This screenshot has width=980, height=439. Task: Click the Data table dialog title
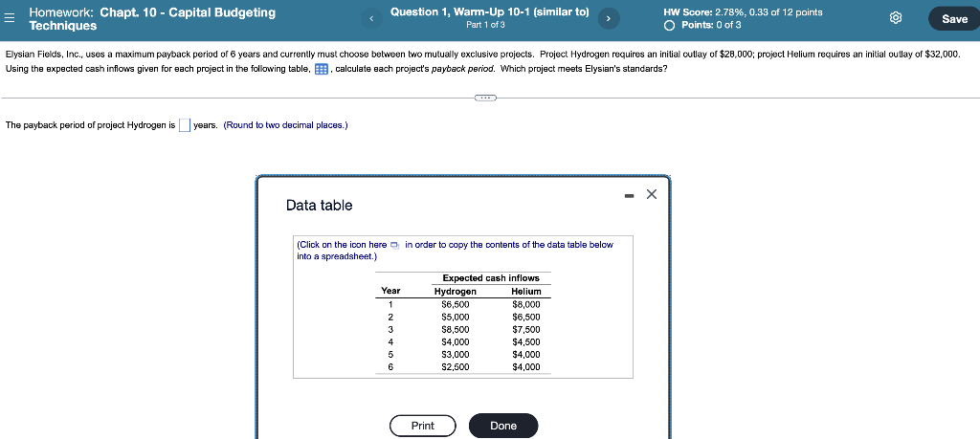click(x=319, y=206)
